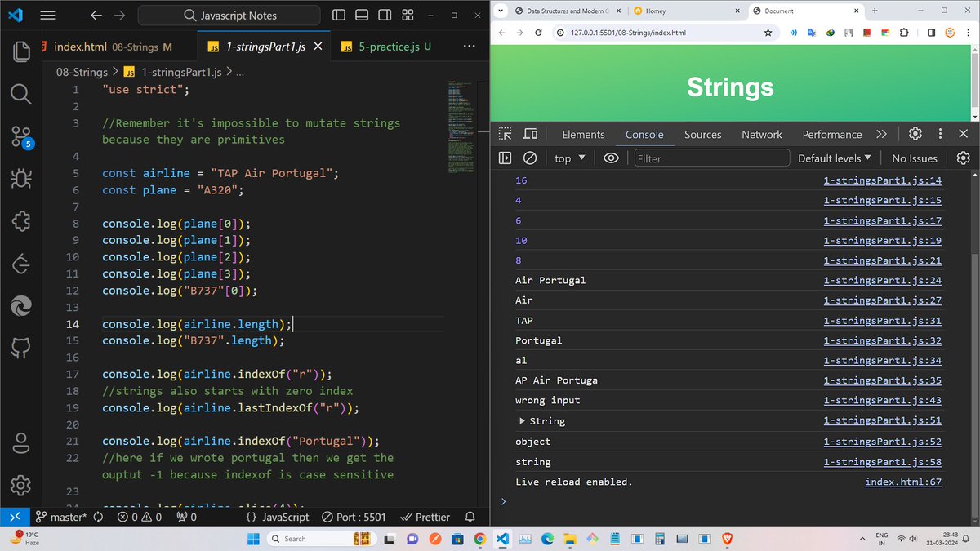
Task: Show more DevTools tabs with chevrons
Action: point(881,134)
